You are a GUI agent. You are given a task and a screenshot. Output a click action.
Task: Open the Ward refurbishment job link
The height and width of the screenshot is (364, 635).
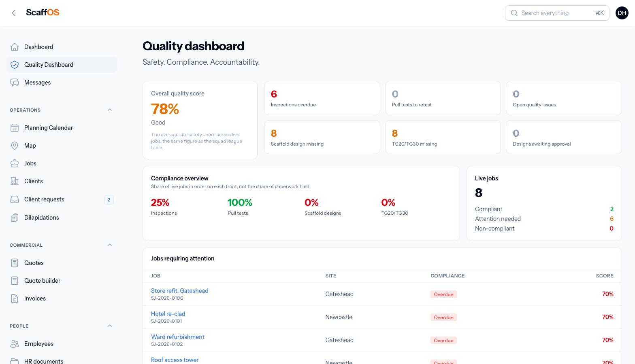point(178,337)
